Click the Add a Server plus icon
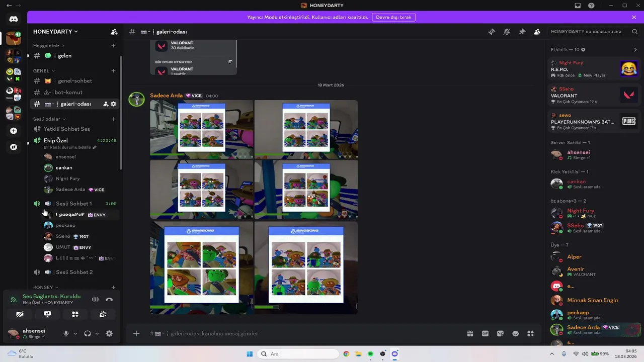This screenshot has height=362, width=644. [14, 131]
